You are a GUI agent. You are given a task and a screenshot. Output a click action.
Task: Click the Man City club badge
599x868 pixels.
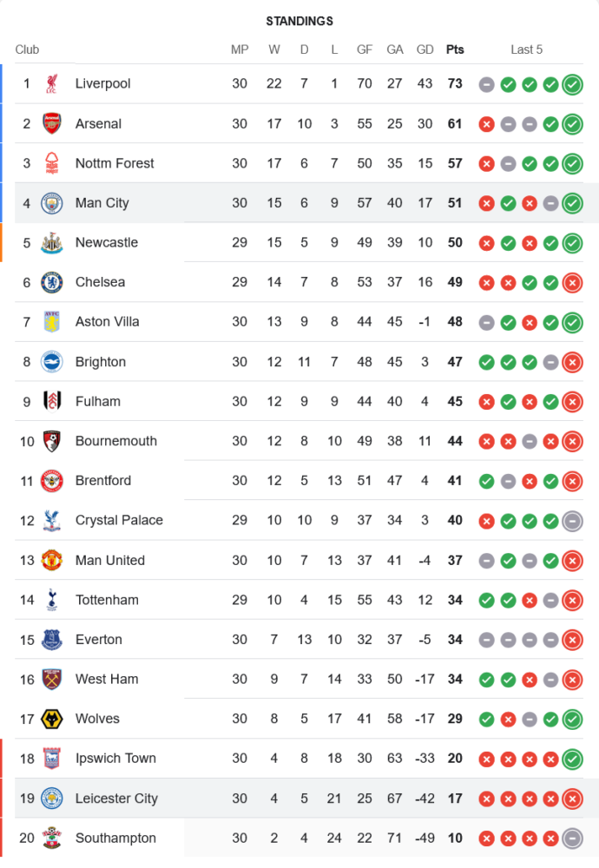[x=52, y=203]
